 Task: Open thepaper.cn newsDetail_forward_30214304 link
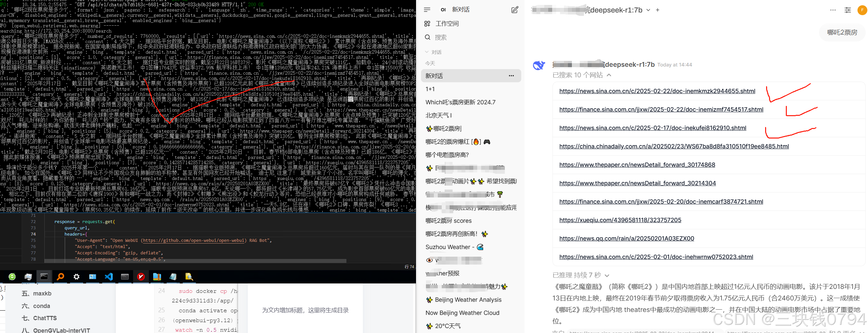638,183
